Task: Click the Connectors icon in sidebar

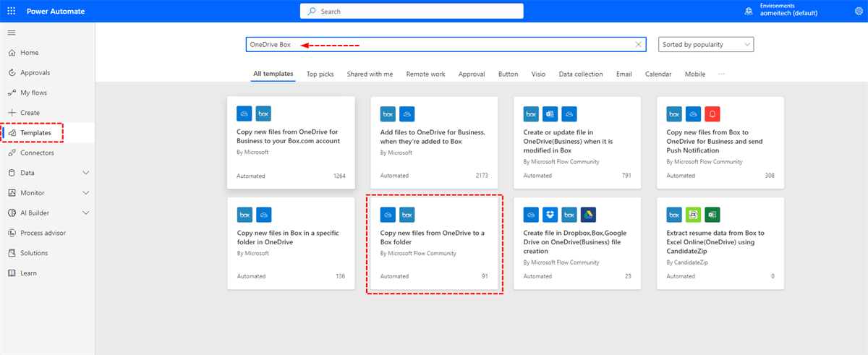Action: 12,153
